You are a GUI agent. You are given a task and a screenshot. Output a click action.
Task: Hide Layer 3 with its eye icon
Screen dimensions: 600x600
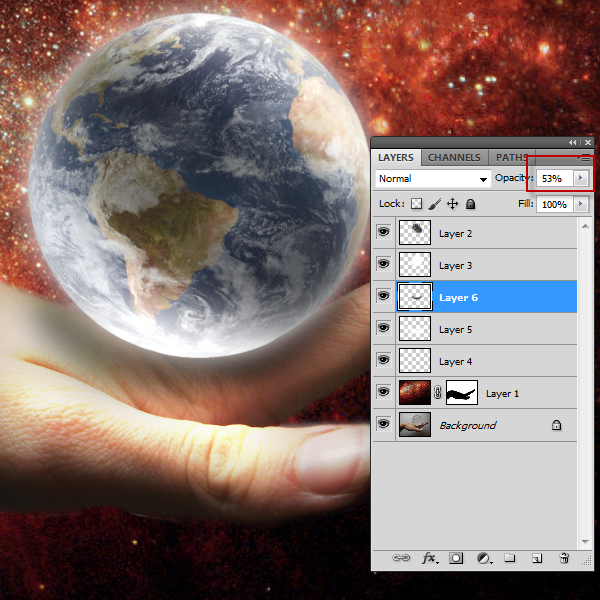tap(384, 264)
